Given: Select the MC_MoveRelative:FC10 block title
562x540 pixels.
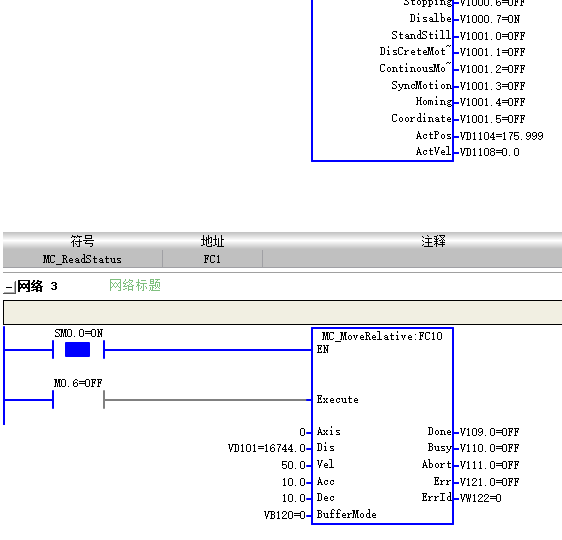Looking at the screenshot, I should click(x=382, y=336).
